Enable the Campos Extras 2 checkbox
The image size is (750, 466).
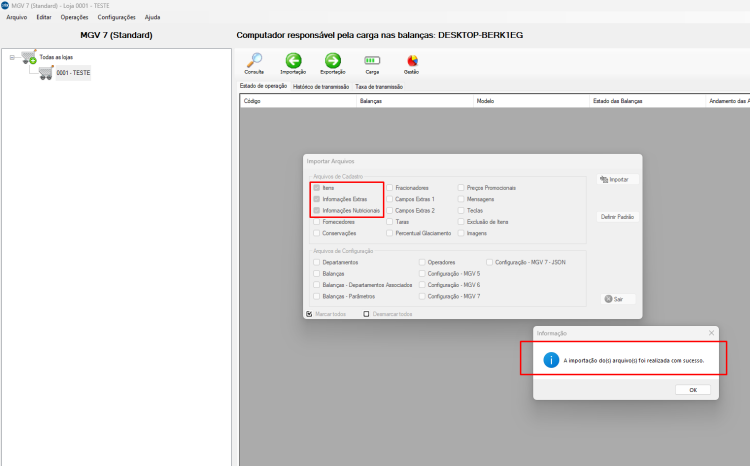(390, 211)
